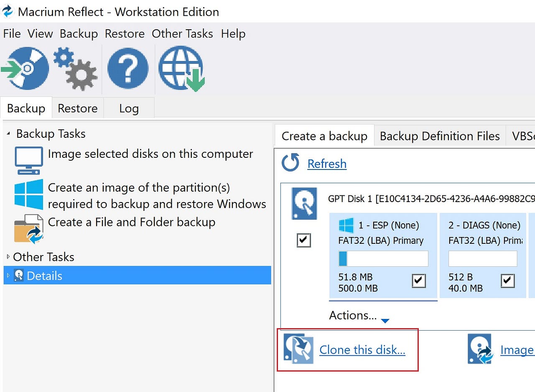Click the Actions... label

point(353,315)
